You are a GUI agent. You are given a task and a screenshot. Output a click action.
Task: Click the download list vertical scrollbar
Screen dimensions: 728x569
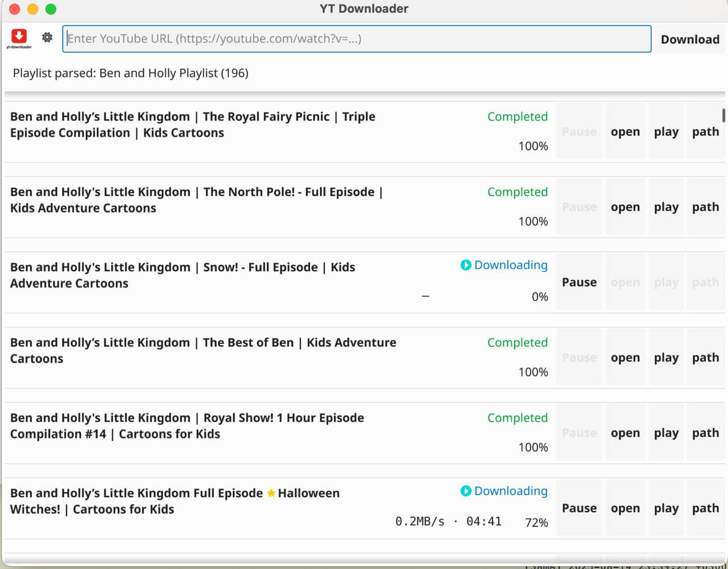723,115
